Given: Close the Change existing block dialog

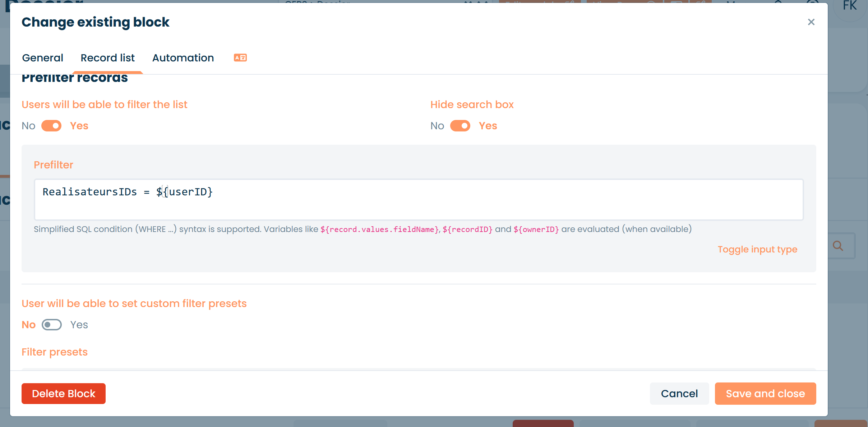Looking at the screenshot, I should pyautogui.click(x=811, y=22).
